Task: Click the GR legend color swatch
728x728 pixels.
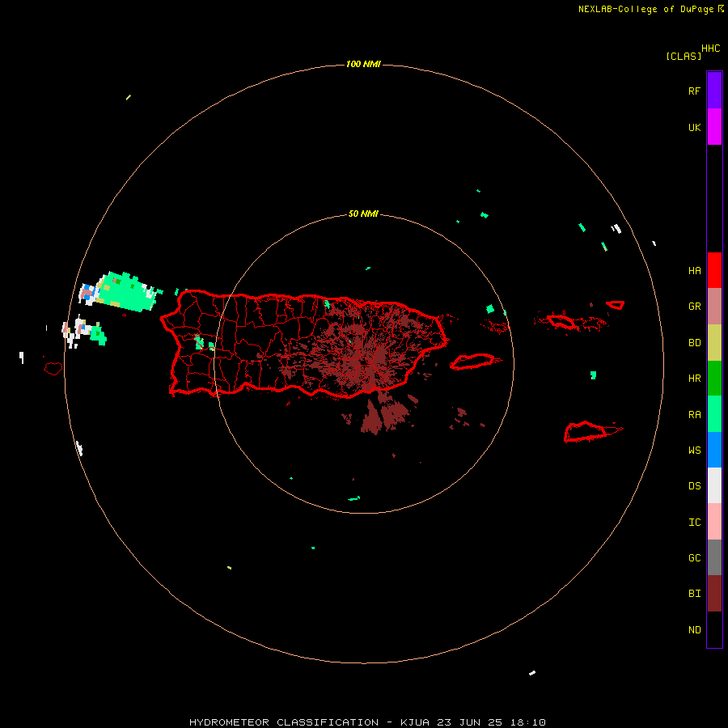Action: [x=714, y=306]
